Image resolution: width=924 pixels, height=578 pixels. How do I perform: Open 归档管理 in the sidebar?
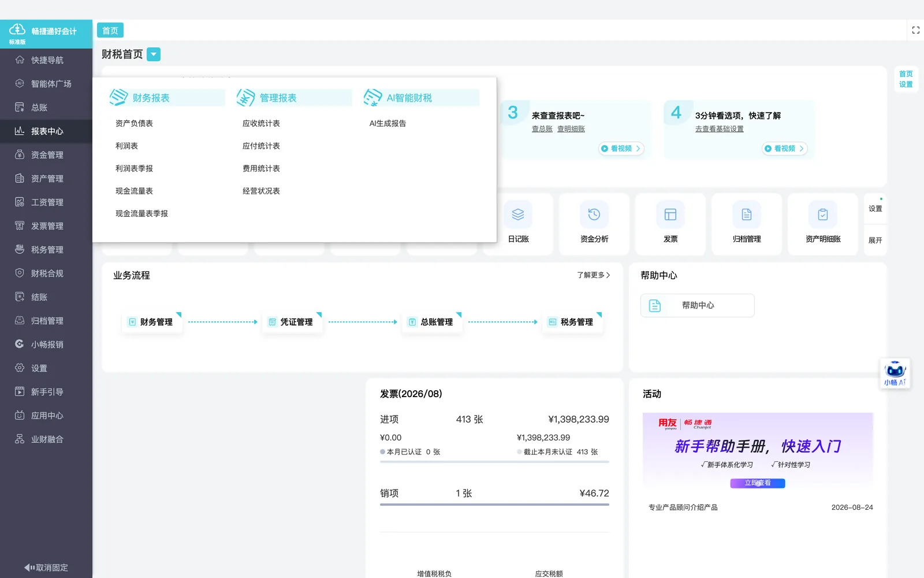46,321
